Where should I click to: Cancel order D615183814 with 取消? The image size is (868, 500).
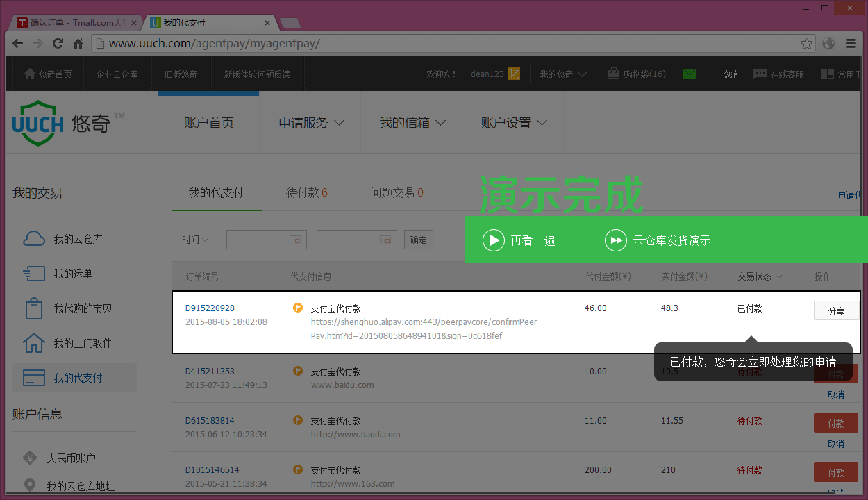point(836,444)
